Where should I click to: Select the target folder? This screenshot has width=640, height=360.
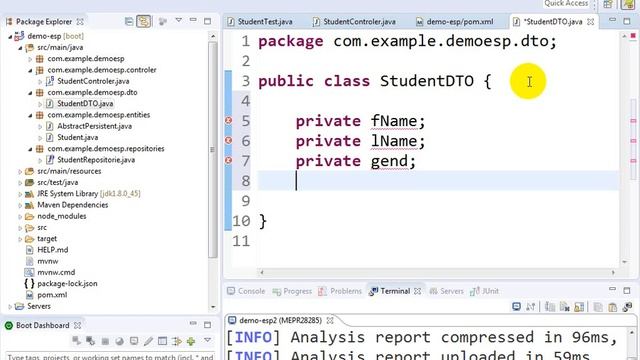click(47, 239)
